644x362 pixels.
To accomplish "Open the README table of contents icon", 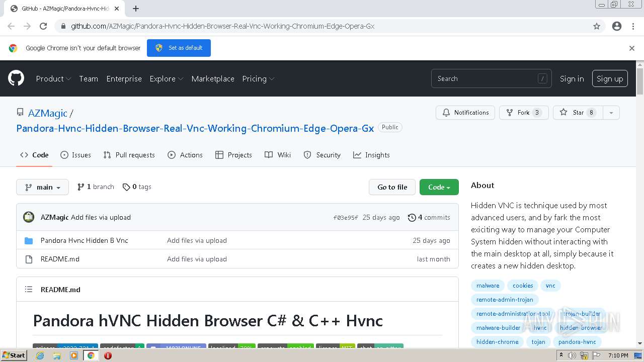I will tap(29, 290).
